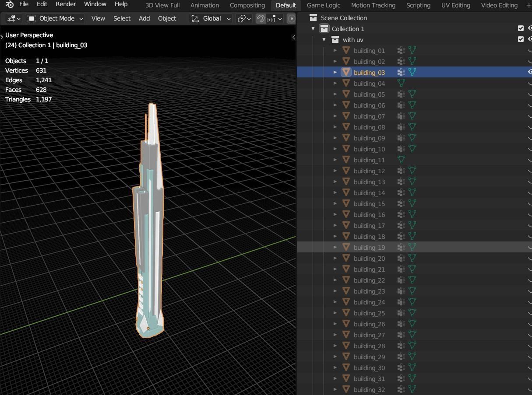The height and width of the screenshot is (395, 532).
Task: Toggle proportional editing circle icon
Action: (x=292, y=18)
